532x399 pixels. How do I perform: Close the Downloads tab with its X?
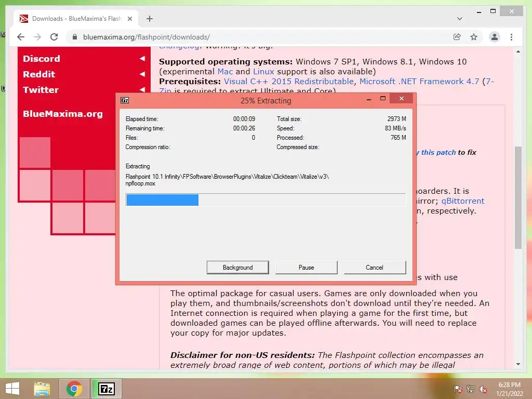point(129,19)
